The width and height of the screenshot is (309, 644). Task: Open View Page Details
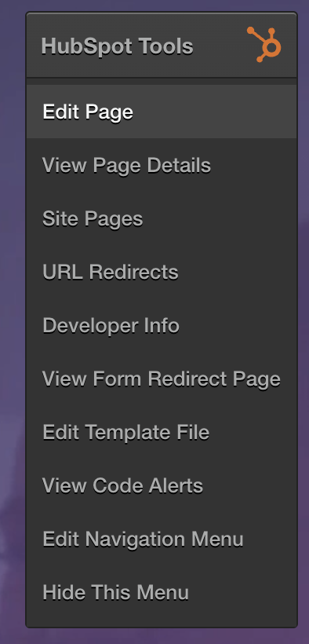pos(162,165)
